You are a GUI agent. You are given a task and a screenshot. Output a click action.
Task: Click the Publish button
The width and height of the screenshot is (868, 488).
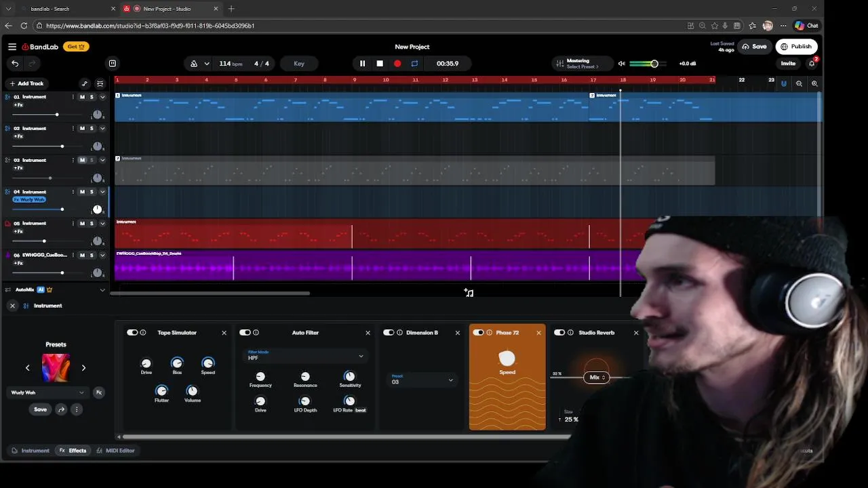796,47
